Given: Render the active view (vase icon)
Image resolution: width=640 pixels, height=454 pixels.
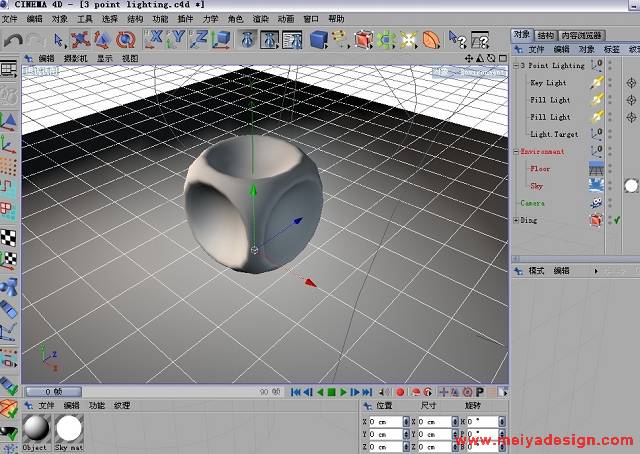Looking at the screenshot, I should (247, 40).
